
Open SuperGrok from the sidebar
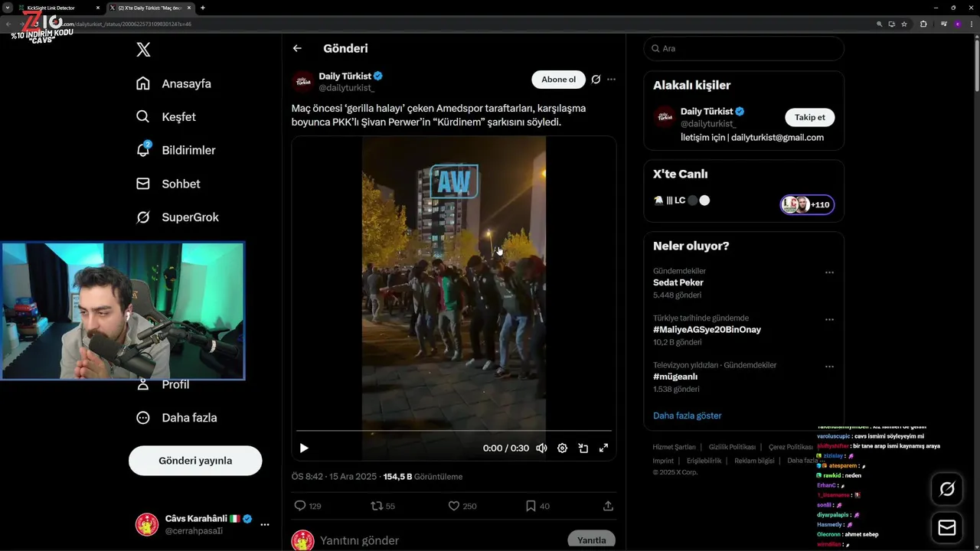pos(177,217)
